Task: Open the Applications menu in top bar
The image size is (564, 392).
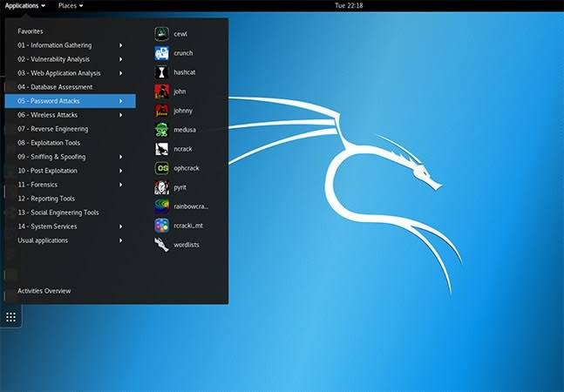Action: [24, 5]
